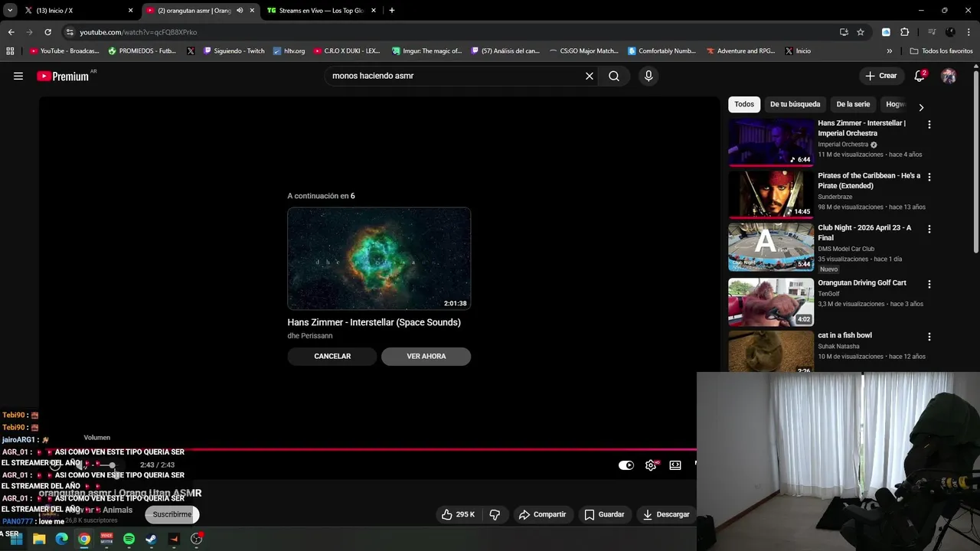Clear the search text with the X icon
The width and height of the screenshot is (980, 551).
[590, 76]
